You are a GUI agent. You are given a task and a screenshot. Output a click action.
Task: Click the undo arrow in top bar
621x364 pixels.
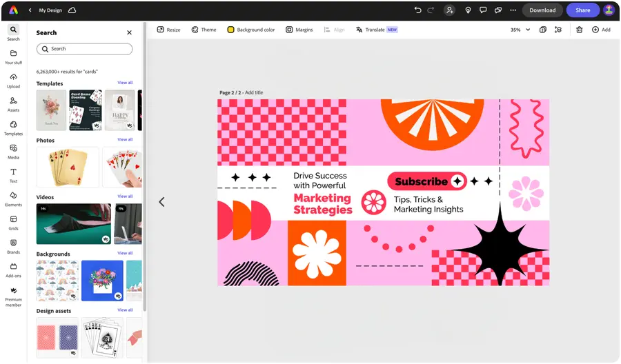(417, 10)
